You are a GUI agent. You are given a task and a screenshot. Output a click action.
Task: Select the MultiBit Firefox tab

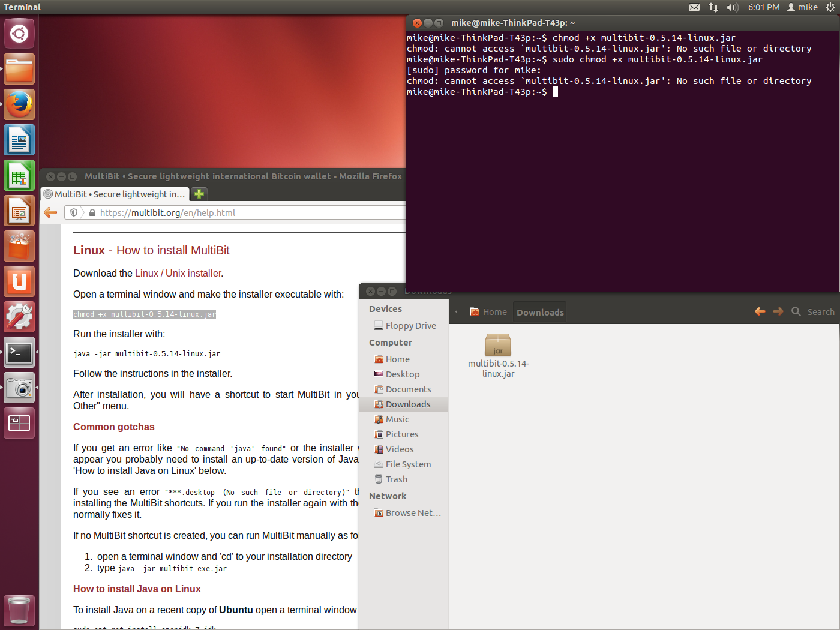(115, 194)
